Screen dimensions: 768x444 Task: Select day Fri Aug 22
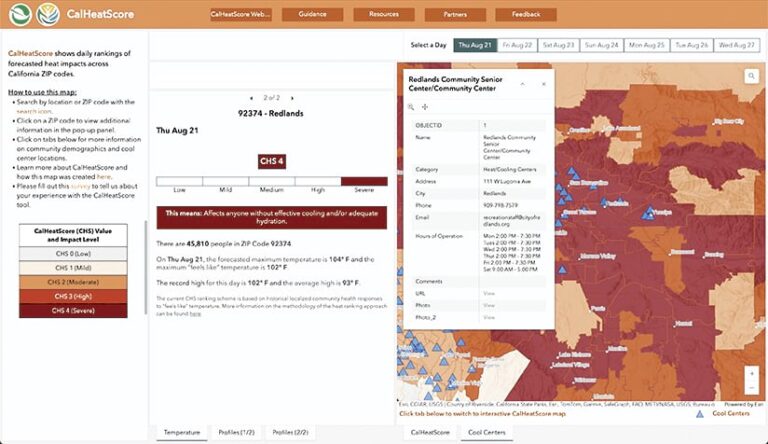coord(517,45)
